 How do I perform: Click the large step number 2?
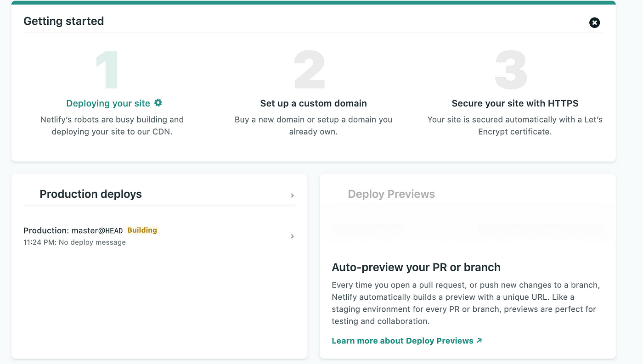[x=310, y=70]
